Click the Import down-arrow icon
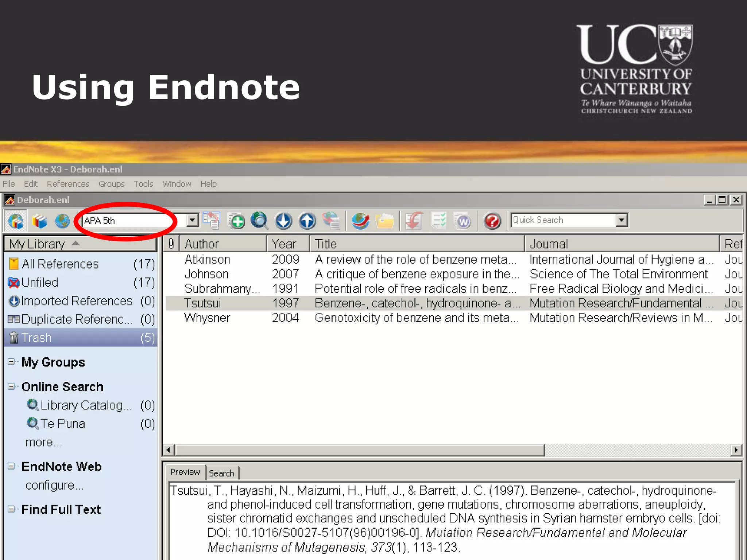Screen dimensions: 747x560 pos(283,221)
